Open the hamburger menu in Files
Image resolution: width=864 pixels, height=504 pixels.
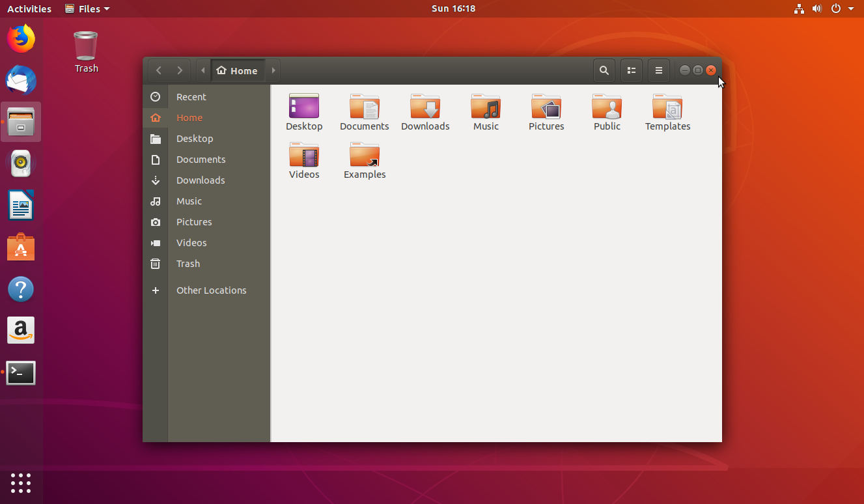click(658, 70)
